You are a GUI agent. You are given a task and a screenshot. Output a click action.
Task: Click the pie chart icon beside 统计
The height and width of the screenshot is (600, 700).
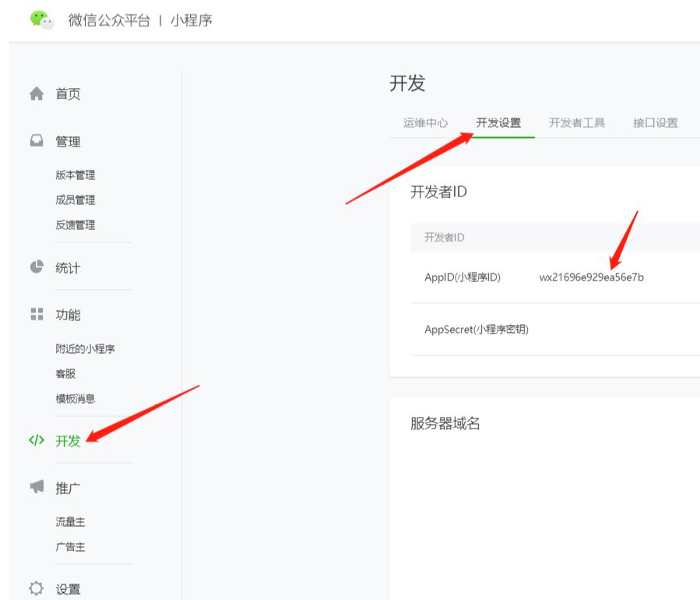click(x=37, y=266)
